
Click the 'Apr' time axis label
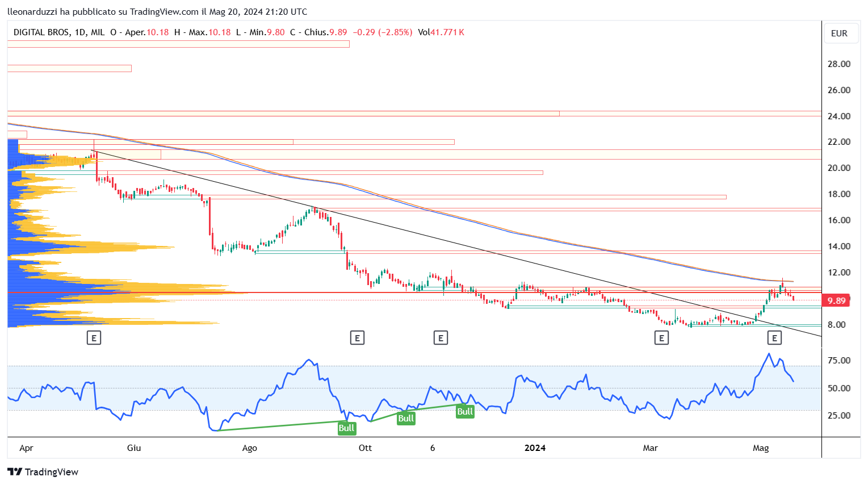pos(26,448)
